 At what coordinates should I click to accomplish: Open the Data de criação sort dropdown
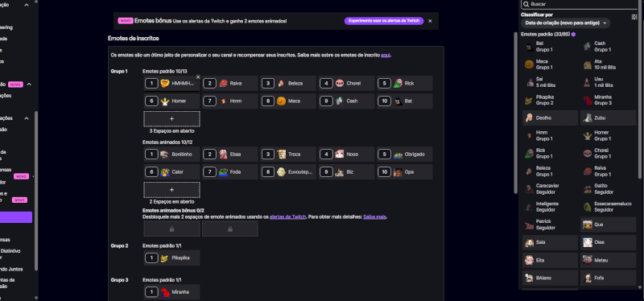tap(565, 23)
